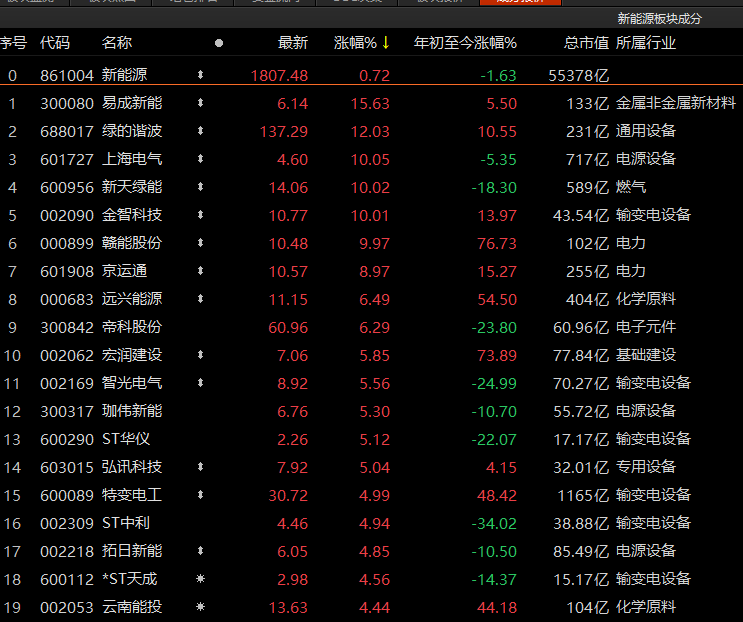Click industry cell 金属非金属新材料

(x=676, y=103)
